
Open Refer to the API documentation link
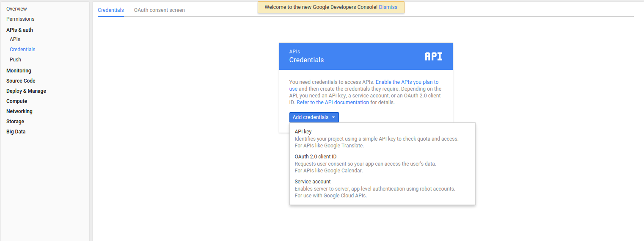tap(333, 102)
